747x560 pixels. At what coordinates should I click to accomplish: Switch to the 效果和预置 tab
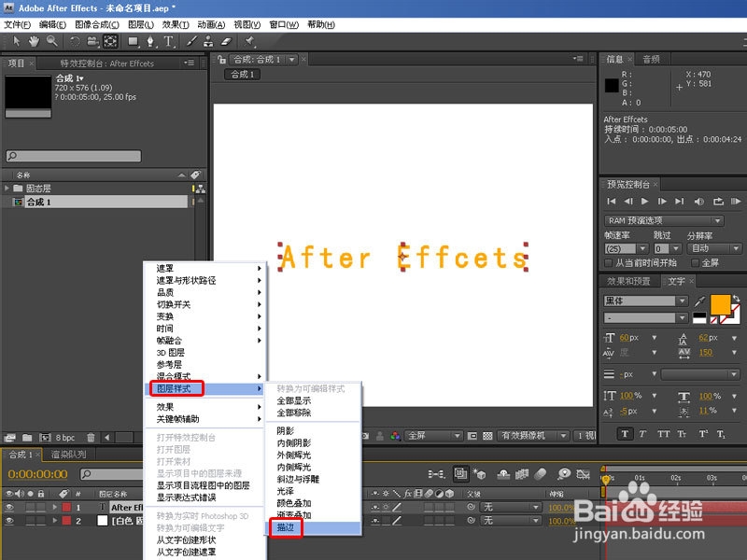click(x=628, y=281)
